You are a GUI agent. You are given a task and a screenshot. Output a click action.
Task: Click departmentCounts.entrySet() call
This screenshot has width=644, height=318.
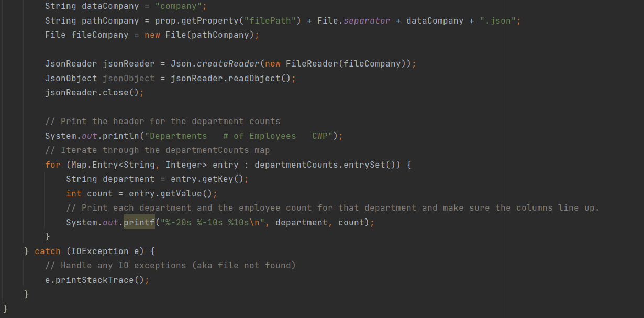pos(328,165)
